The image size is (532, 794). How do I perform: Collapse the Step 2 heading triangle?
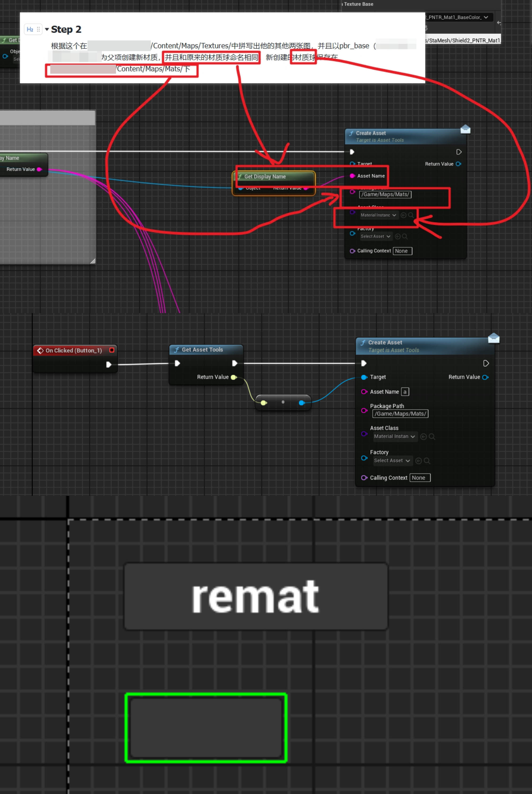[x=47, y=30]
